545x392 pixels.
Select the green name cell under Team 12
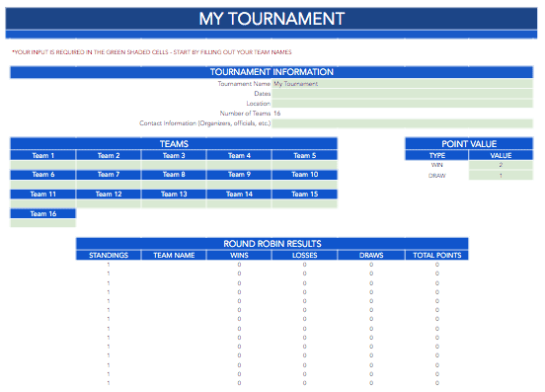coord(109,204)
